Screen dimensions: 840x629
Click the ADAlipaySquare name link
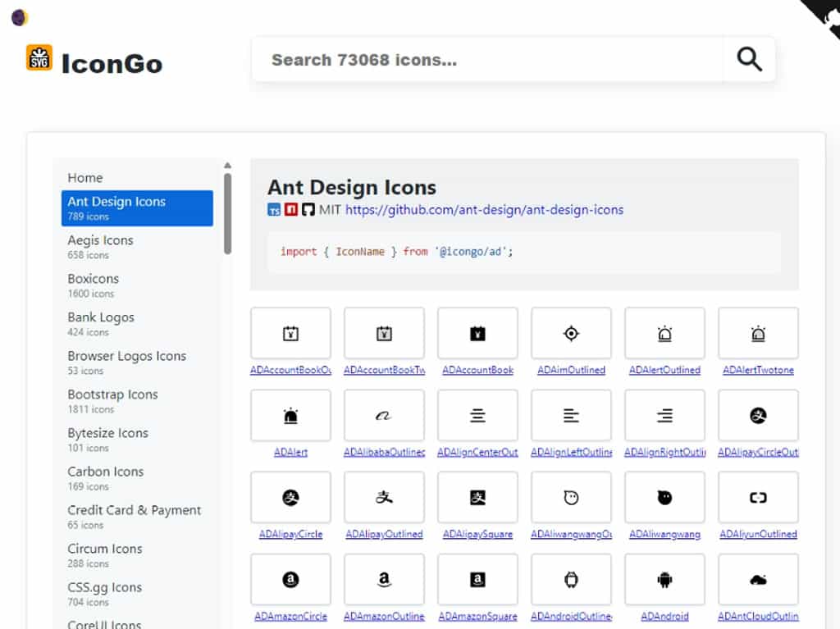[x=477, y=534]
